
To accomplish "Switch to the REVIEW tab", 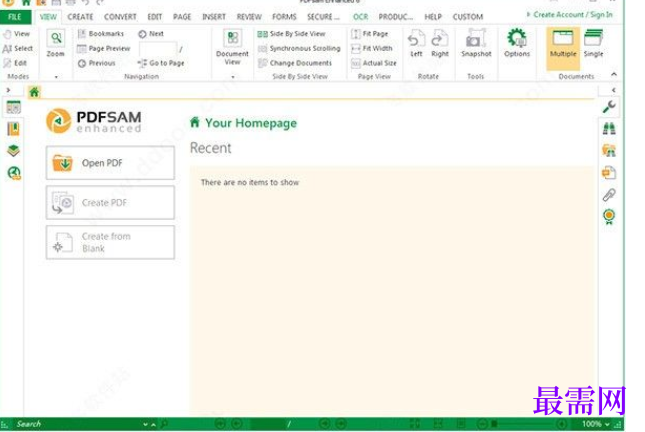I will (x=249, y=17).
